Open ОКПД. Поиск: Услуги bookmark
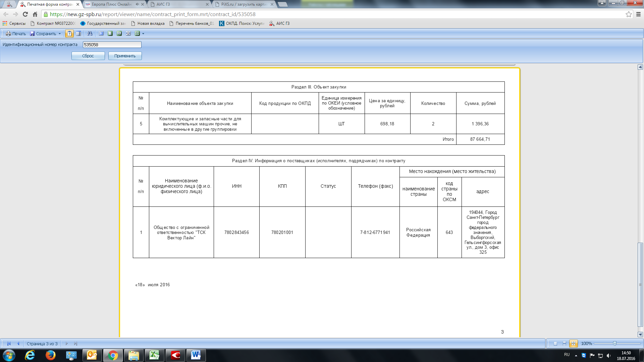Viewport: 644px width, 362px height. 242,23
